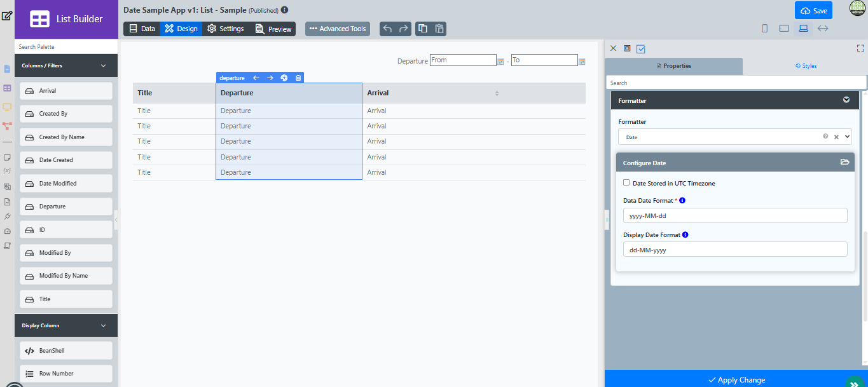Move the departure column left with arrow
Viewport: 868px width, 387px height.
tap(256, 78)
